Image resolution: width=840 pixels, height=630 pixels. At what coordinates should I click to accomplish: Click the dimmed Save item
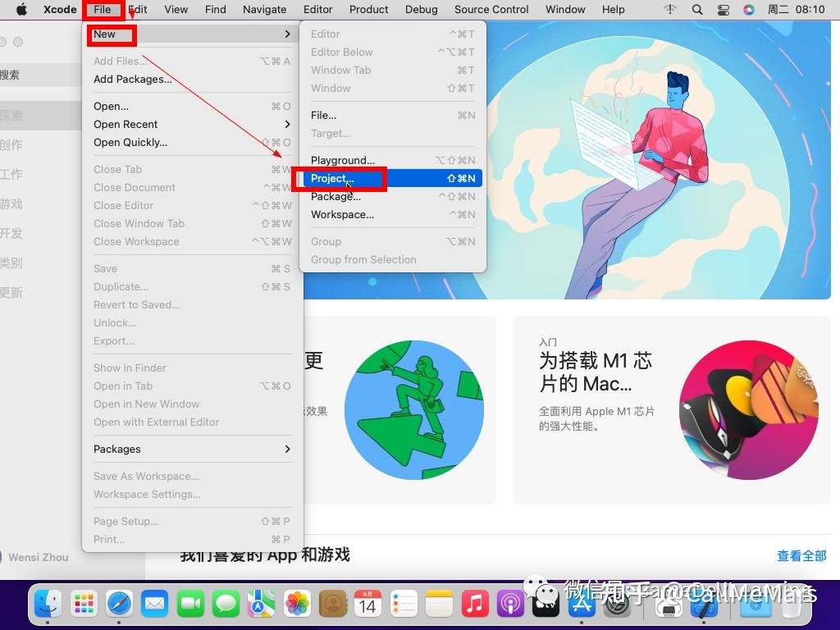[x=192, y=269]
